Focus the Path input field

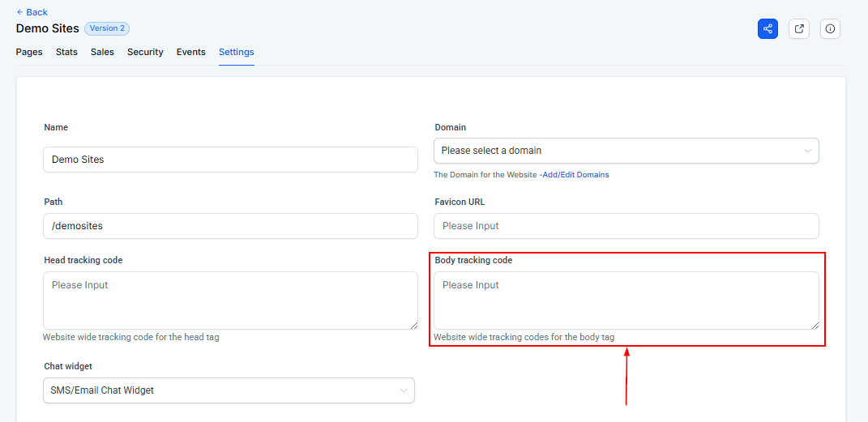click(230, 226)
